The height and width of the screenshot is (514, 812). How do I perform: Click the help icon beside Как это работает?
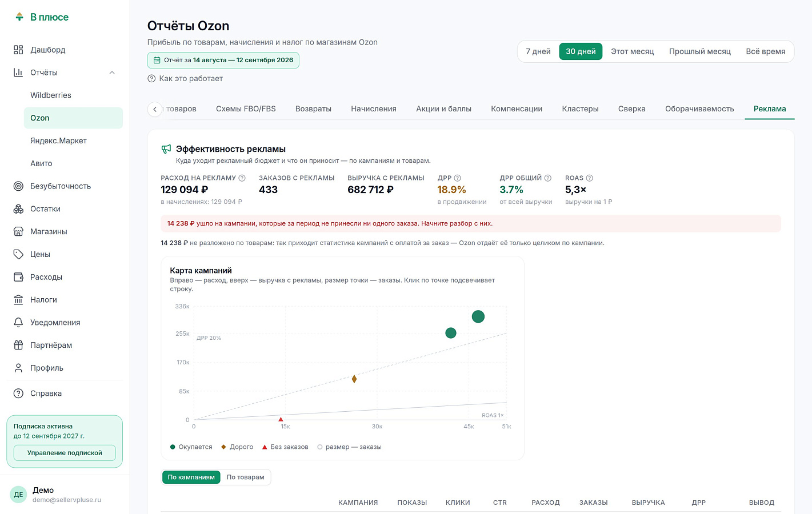(x=151, y=79)
